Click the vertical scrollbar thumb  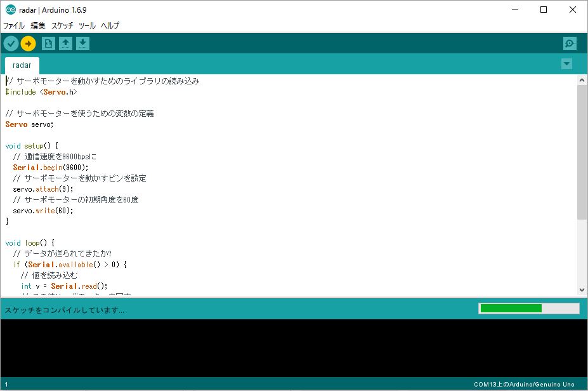582,152
